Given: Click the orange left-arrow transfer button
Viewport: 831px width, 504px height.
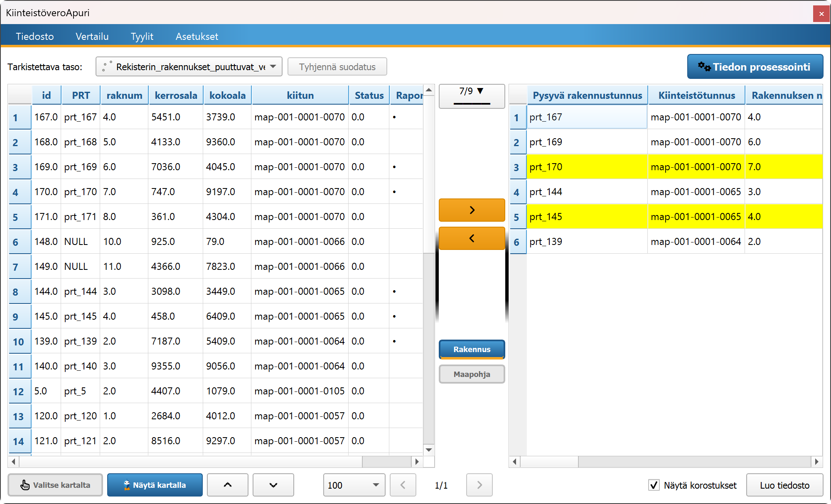Looking at the screenshot, I should [472, 238].
